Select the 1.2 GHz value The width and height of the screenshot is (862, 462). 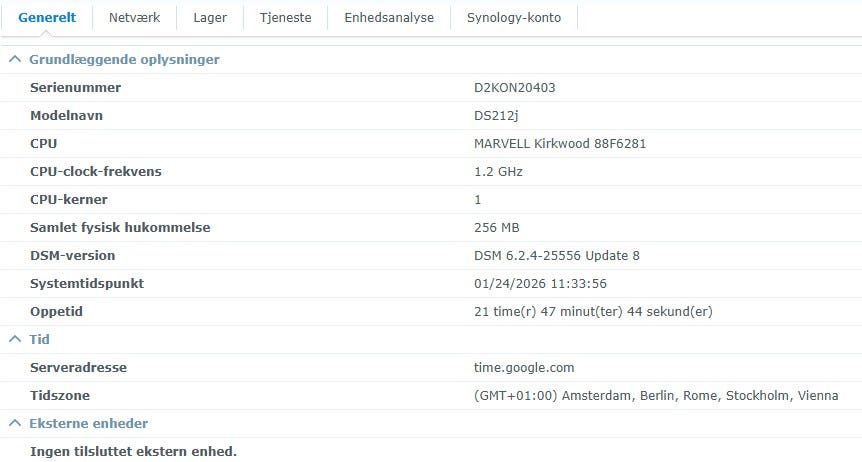pyautogui.click(x=498, y=172)
